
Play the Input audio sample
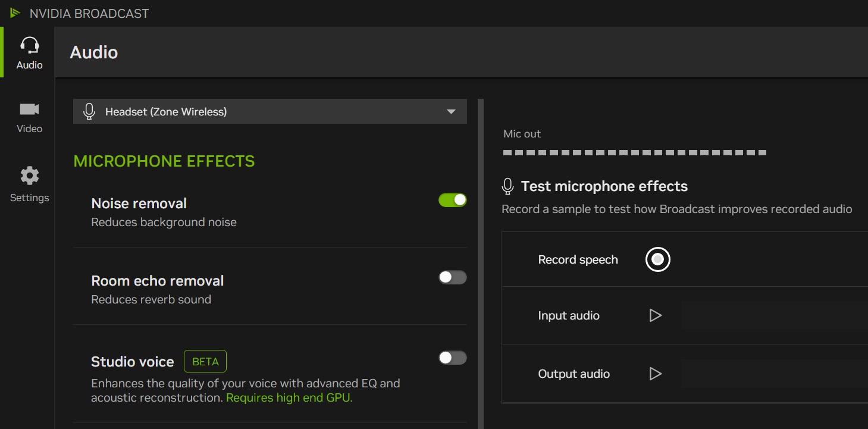coord(656,315)
